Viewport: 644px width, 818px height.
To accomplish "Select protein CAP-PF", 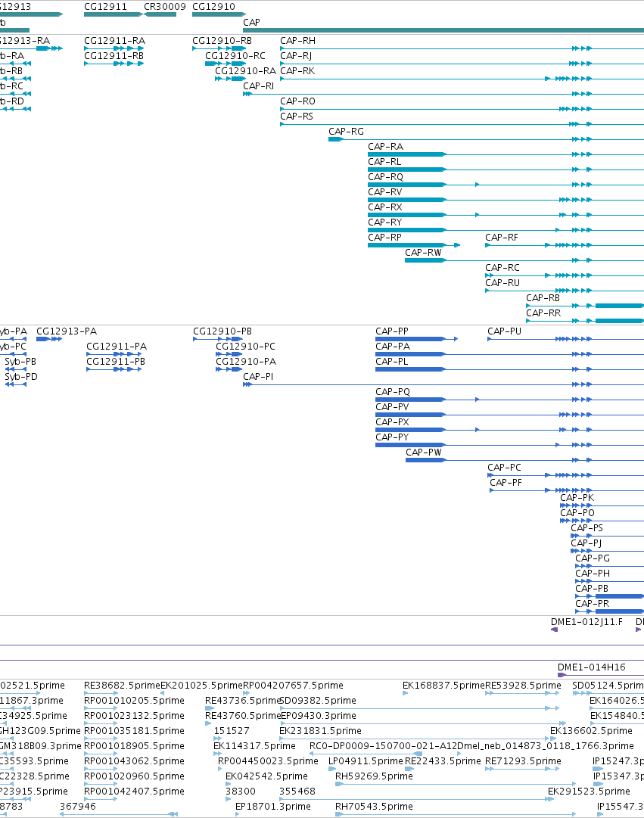I will point(506,483).
